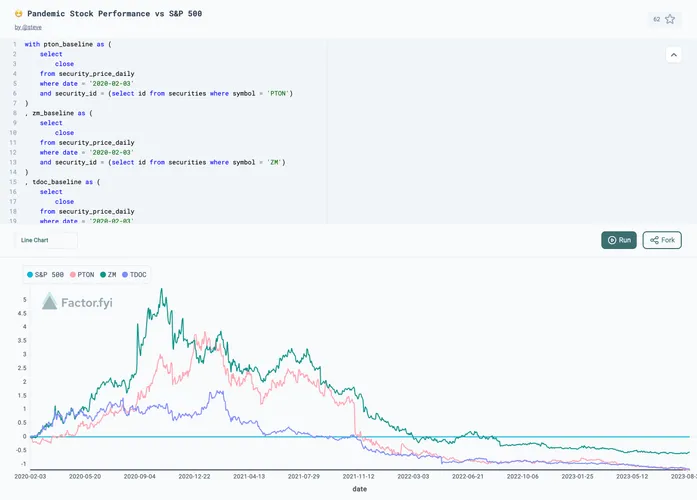Click the Factor.fyi logo watermark
This screenshot has width=697, height=500.
(77, 300)
